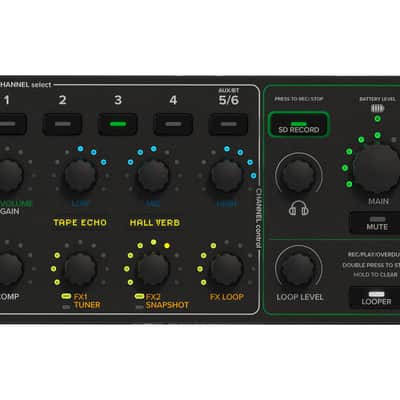This screenshot has height=400, width=400.
Task: Check the battery level icon
Action: tap(377, 108)
